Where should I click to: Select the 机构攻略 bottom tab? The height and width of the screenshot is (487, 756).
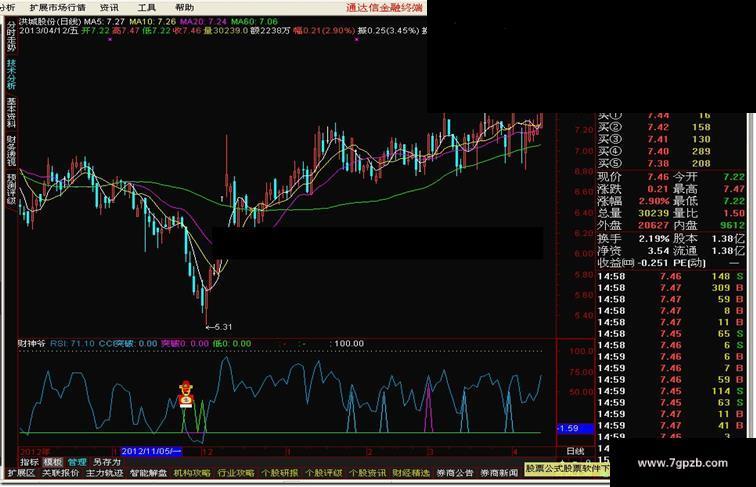(192, 473)
